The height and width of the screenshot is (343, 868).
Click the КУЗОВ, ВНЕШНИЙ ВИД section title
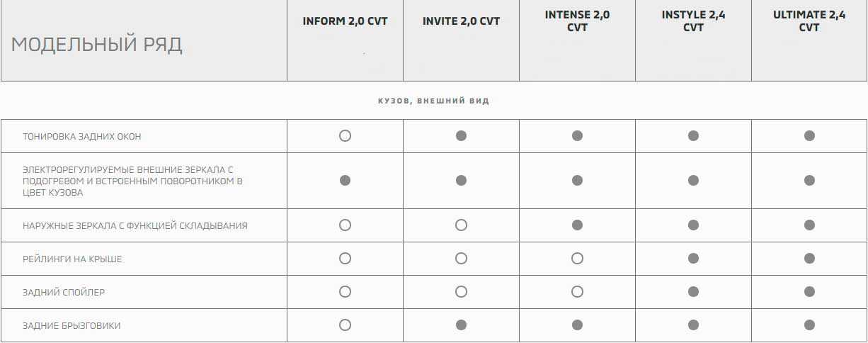pos(433,101)
